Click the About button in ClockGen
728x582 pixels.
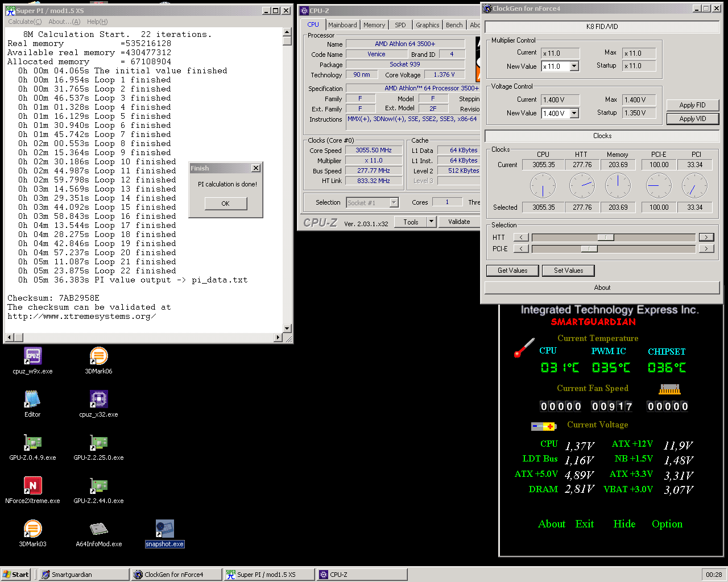(602, 288)
